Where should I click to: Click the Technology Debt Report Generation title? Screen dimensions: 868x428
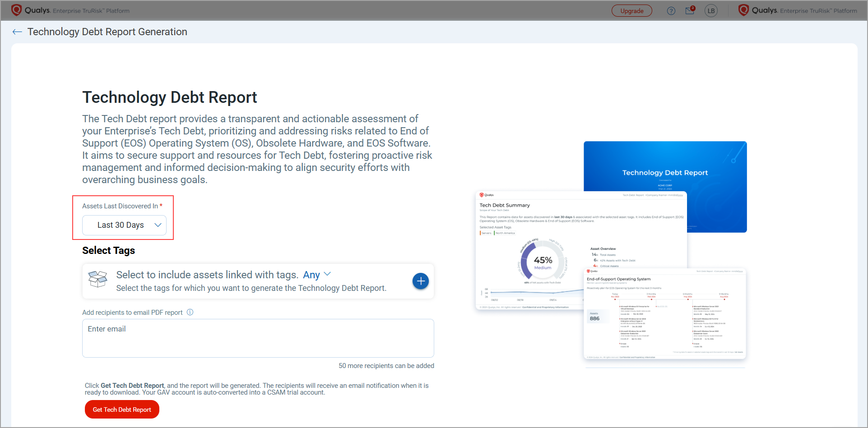point(107,32)
